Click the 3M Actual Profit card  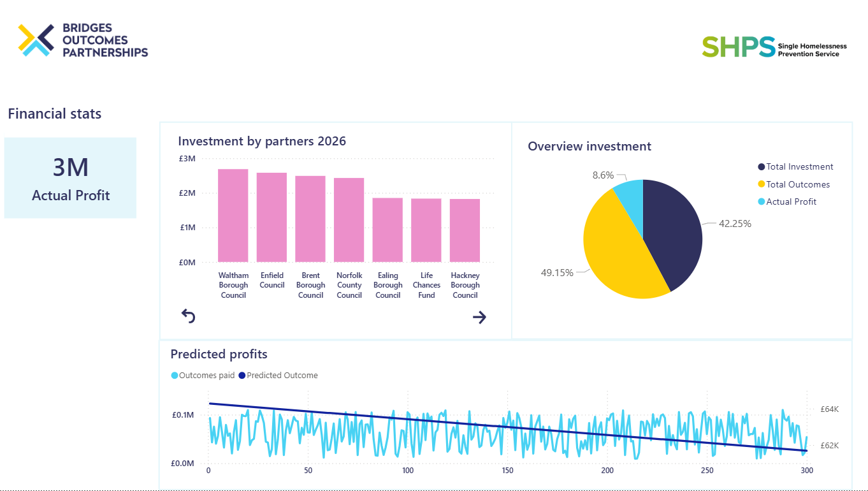[x=70, y=178]
